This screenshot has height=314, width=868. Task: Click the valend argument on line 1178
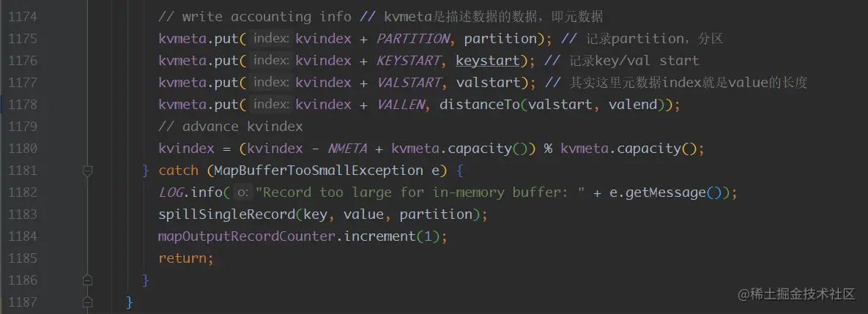point(633,105)
